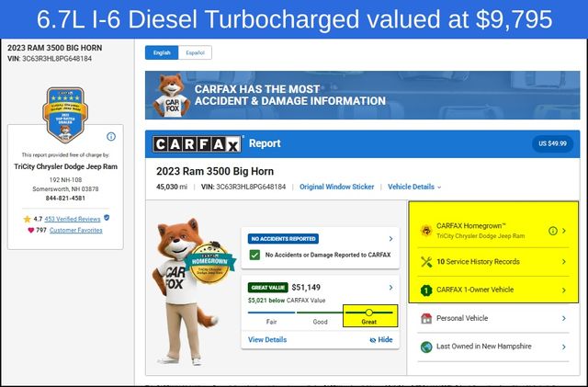Open dealer info icon in sidebar card

(111, 136)
